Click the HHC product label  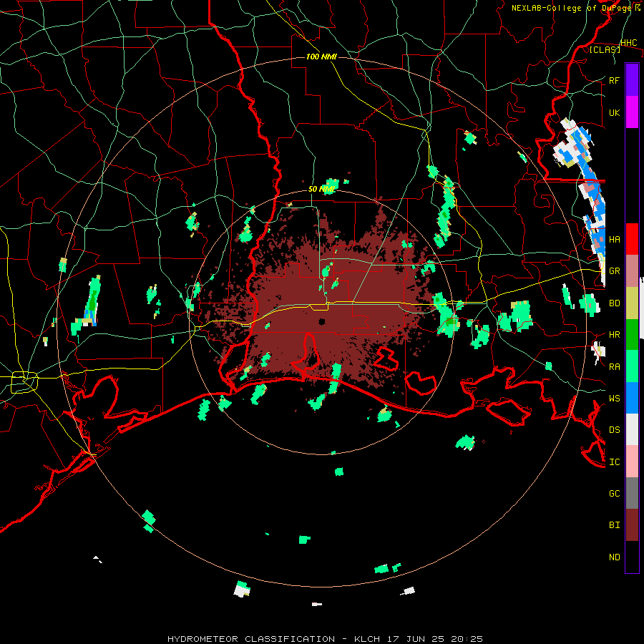coord(629,43)
